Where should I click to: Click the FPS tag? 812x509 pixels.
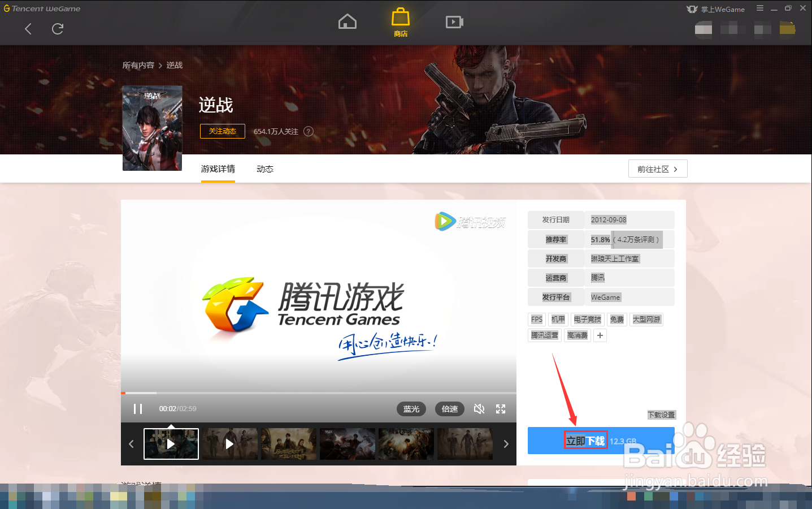point(537,320)
